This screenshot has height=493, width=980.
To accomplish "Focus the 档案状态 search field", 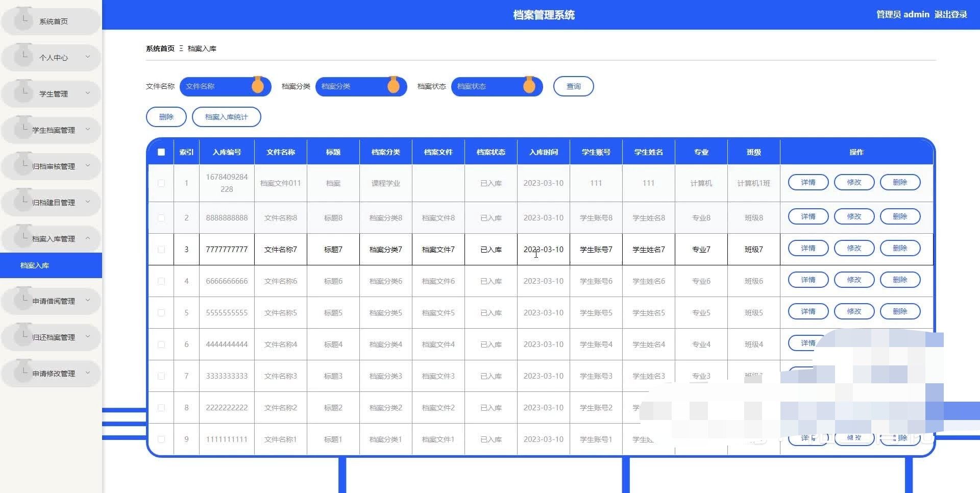I will [x=497, y=86].
